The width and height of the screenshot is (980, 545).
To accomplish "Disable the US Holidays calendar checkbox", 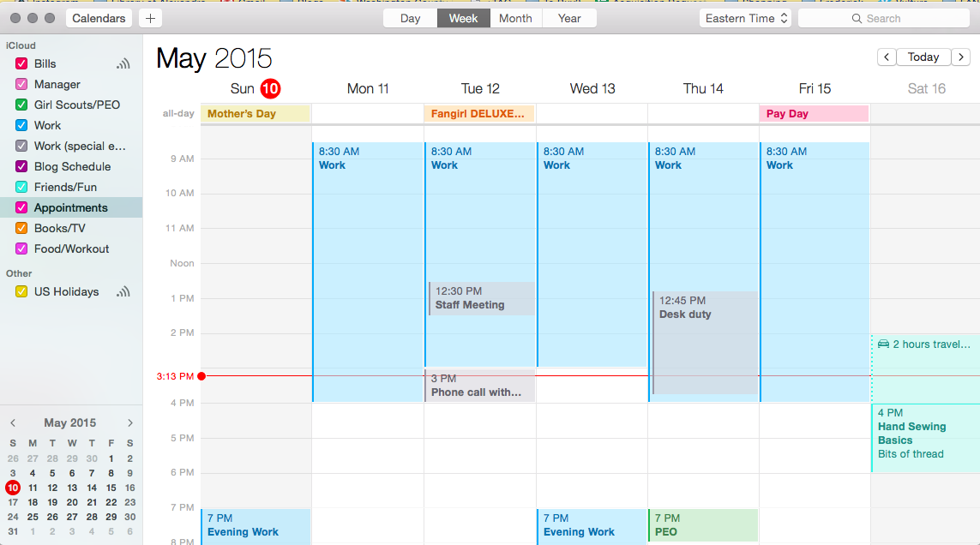I will click(x=21, y=291).
